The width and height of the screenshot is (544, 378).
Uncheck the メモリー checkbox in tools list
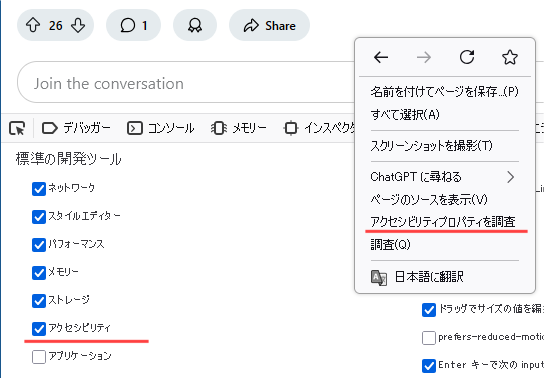pos(39,273)
